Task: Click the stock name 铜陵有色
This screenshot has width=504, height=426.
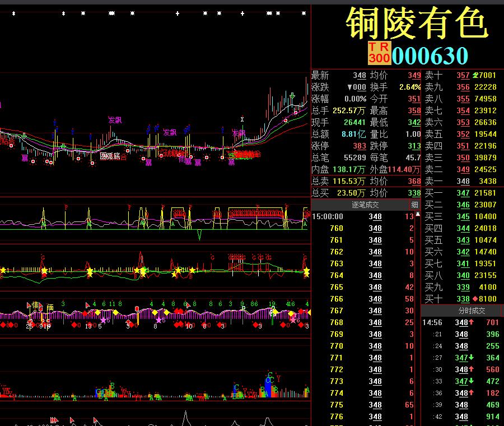Action: click(x=417, y=23)
